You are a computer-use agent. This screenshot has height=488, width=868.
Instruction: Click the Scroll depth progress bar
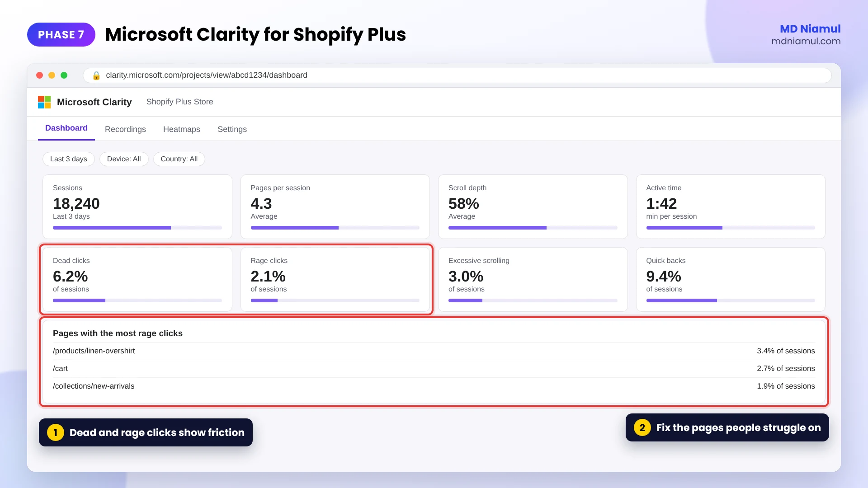[533, 228]
